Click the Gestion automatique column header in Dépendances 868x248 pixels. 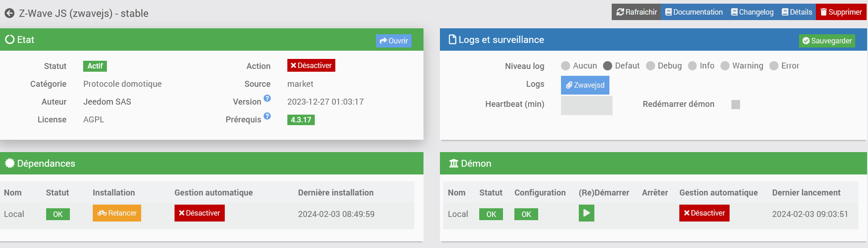coord(213,193)
